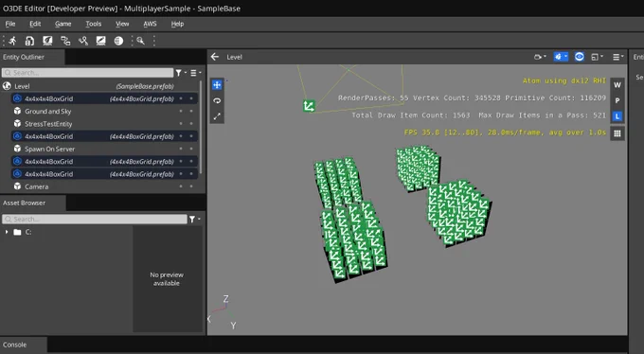This screenshot has width=644, height=354.
Task: Click the Entity Outliner search field
Action: tap(87, 73)
